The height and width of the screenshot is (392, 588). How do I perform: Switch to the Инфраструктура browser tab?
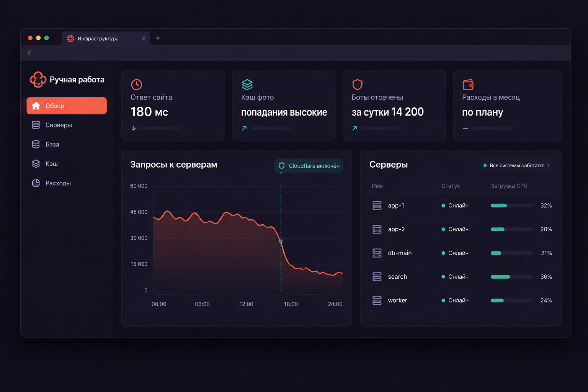[106, 38]
